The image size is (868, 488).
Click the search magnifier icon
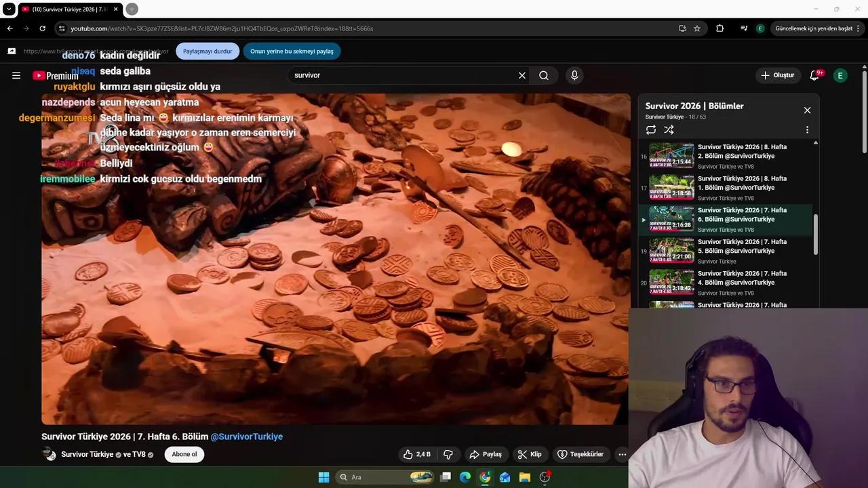[544, 75]
